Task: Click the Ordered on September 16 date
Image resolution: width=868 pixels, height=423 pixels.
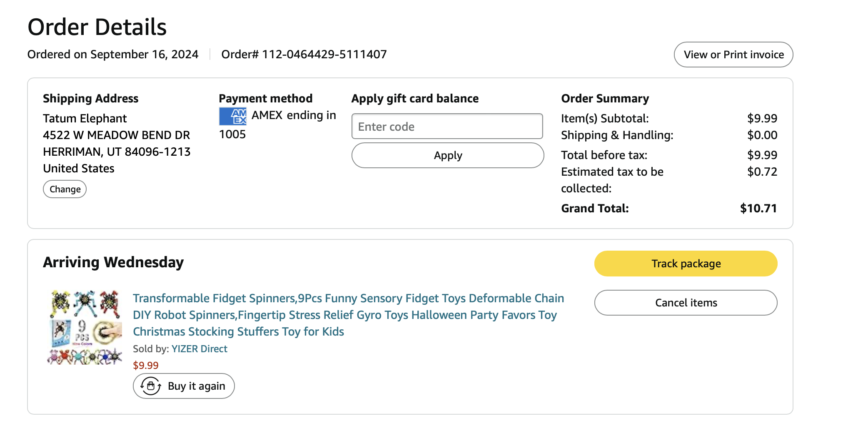Action: 113,55
